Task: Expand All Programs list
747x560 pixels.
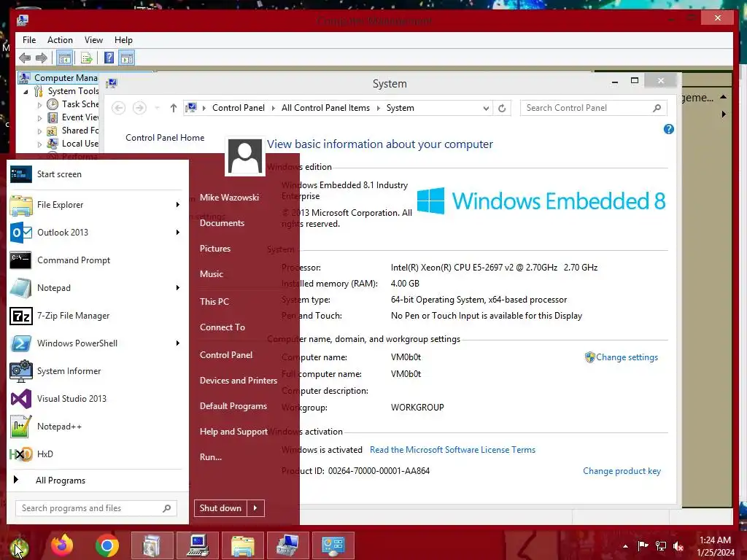Action: click(60, 480)
